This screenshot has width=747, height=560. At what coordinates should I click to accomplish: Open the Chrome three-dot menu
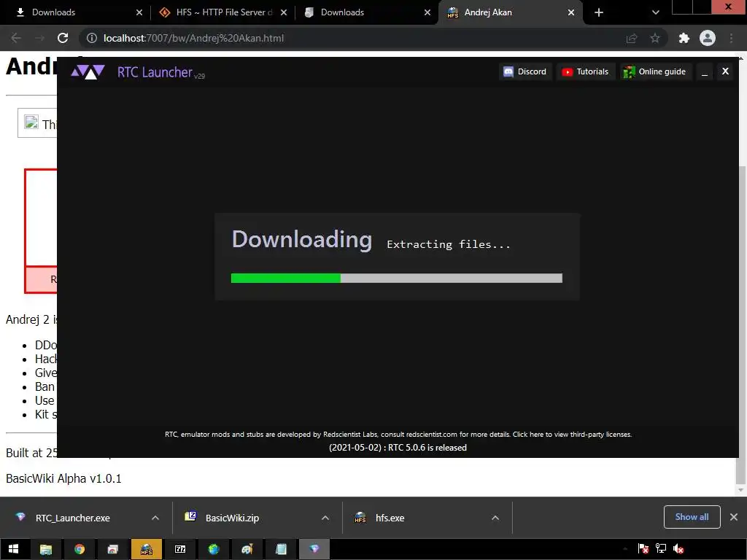tap(731, 38)
